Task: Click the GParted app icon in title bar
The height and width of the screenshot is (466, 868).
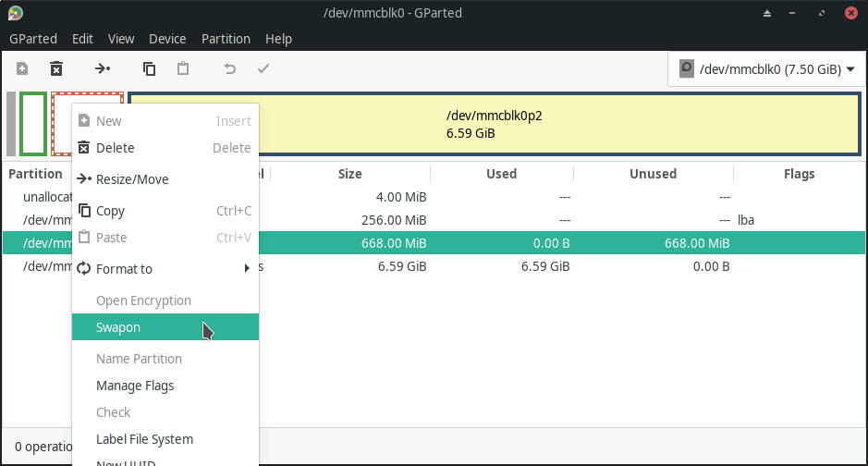Action: tap(16, 13)
